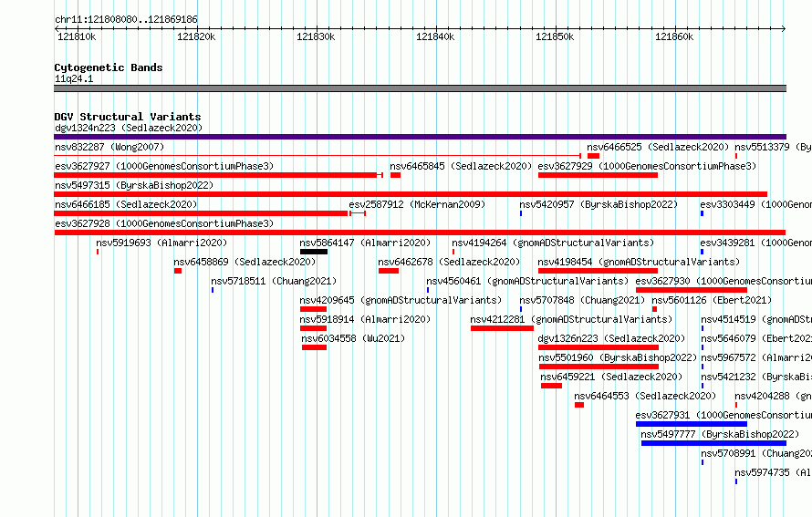Click the 121810k ruler tick label
This screenshot has width=812, height=517.
tap(77, 36)
